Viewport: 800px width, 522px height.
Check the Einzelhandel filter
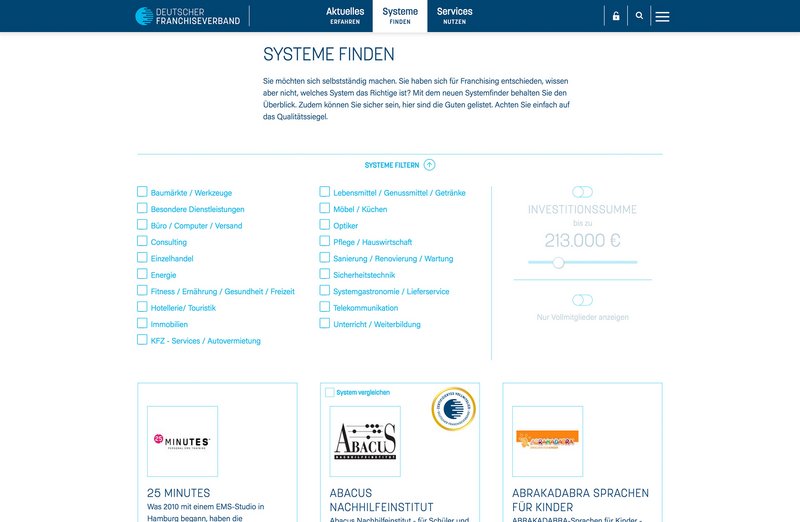click(x=142, y=258)
